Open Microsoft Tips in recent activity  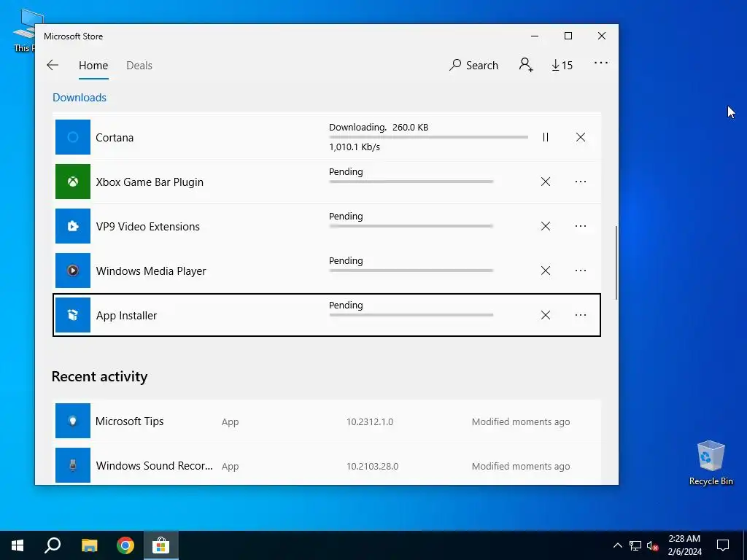coord(327,421)
